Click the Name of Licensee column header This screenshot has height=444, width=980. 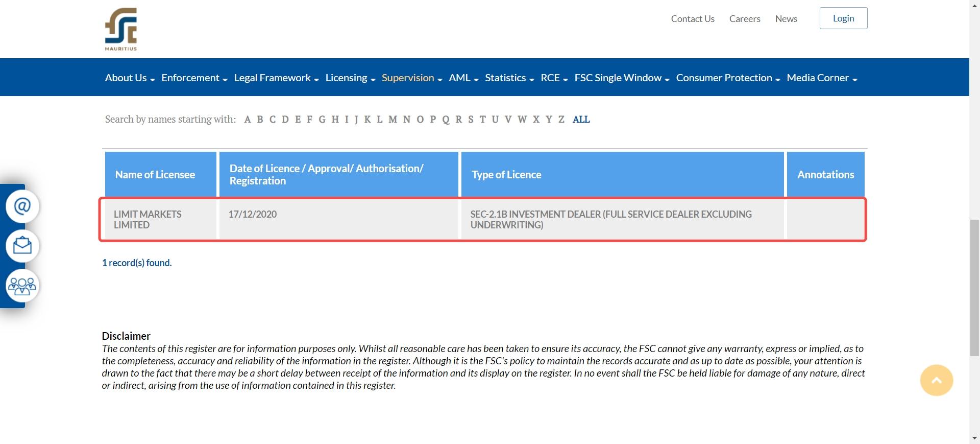(161, 174)
